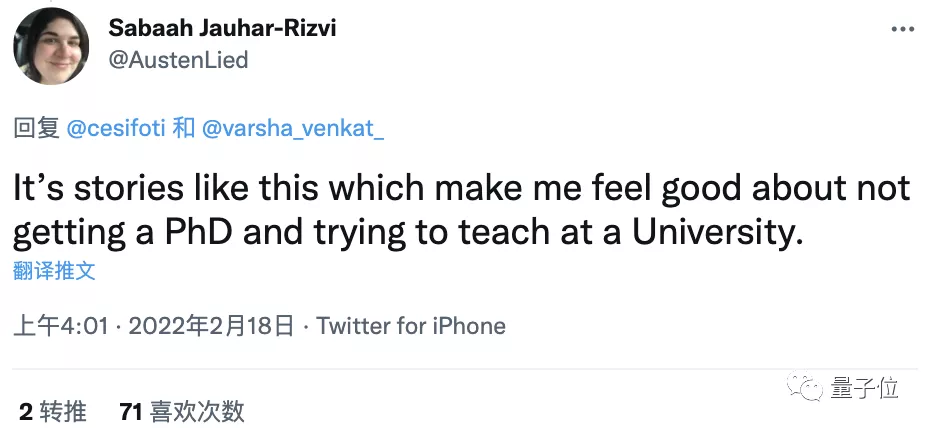Viewport: 928px width, 428px height.
Task: Click the 回复 reply label
Action: [x=37, y=128]
